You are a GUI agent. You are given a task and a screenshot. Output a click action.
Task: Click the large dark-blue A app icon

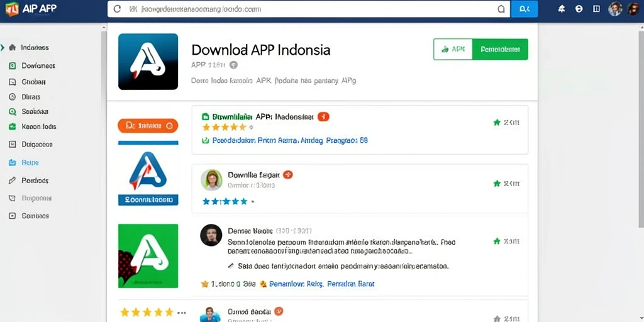tap(148, 62)
